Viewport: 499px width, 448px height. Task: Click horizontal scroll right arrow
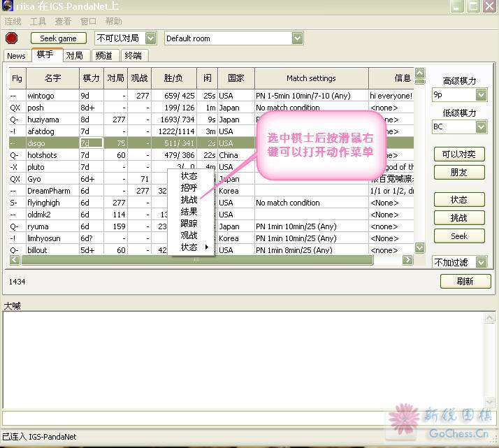pos(407,260)
